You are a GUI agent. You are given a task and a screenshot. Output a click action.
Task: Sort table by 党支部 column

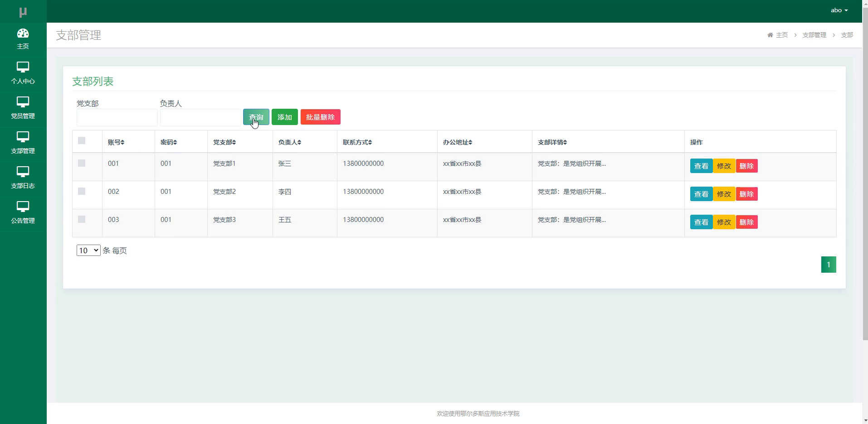click(224, 142)
